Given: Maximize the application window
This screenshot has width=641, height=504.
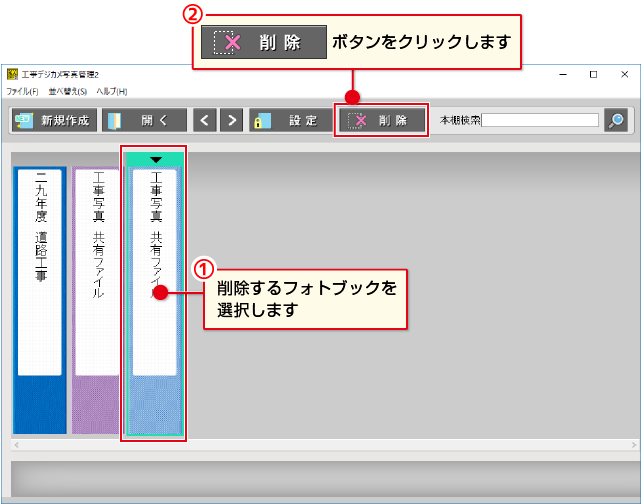Looking at the screenshot, I should pyautogui.click(x=593, y=75).
